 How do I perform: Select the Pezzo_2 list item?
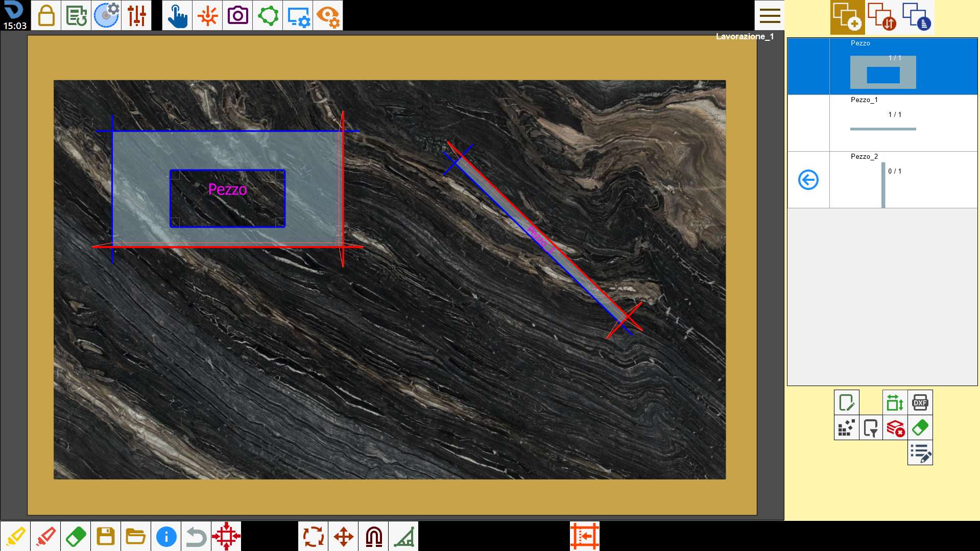point(882,180)
